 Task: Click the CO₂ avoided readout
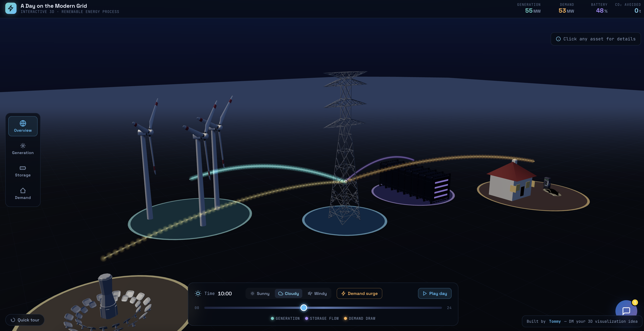pyautogui.click(x=628, y=8)
